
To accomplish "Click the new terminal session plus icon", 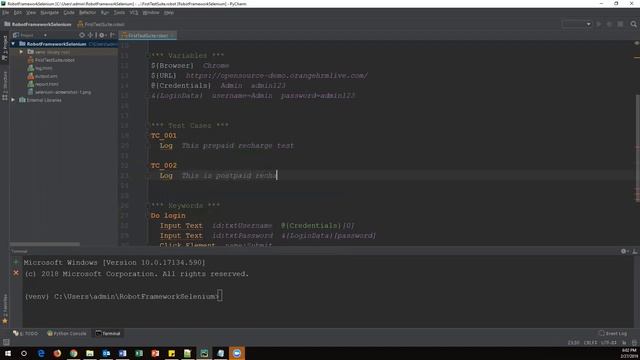I will (16, 262).
